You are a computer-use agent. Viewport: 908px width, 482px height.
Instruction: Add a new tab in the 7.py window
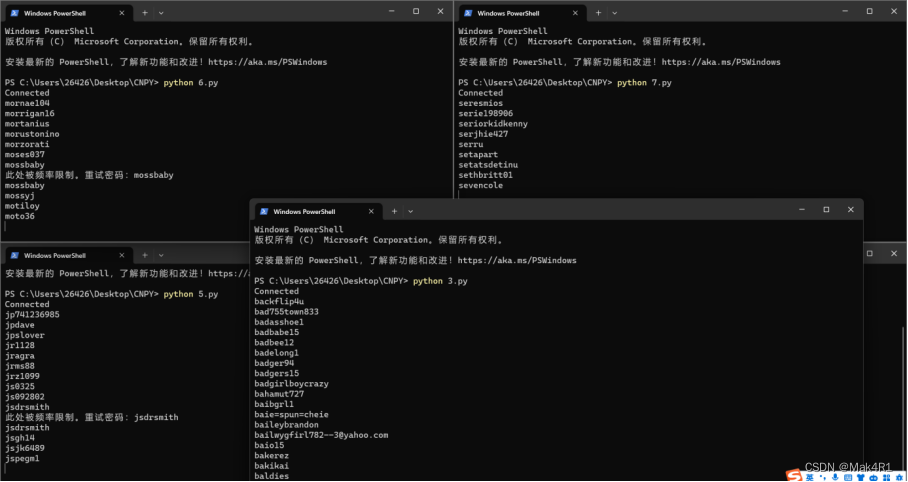(598, 13)
